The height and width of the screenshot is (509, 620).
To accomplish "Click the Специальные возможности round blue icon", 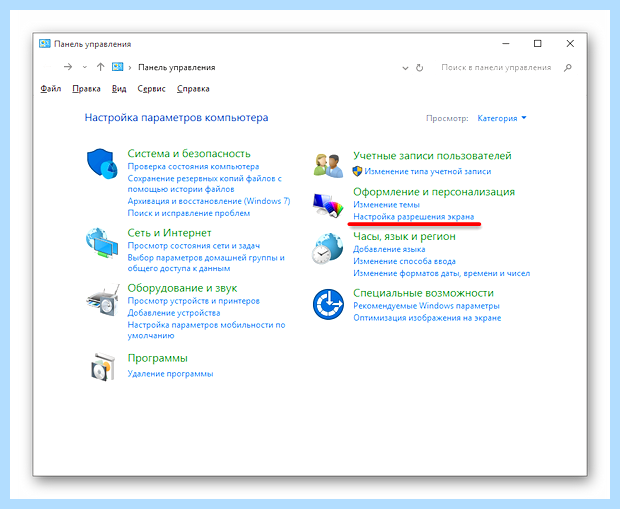I will coord(328,304).
